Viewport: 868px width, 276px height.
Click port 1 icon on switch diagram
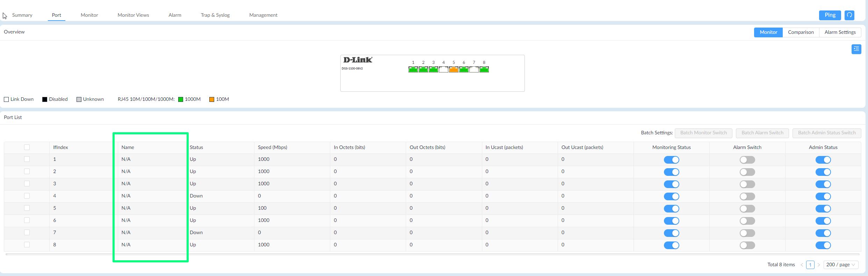point(413,69)
